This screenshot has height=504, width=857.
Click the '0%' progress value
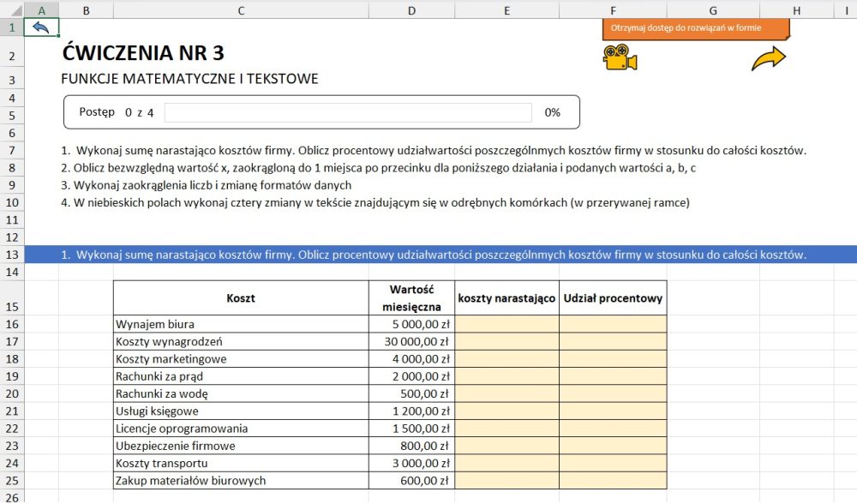click(553, 112)
